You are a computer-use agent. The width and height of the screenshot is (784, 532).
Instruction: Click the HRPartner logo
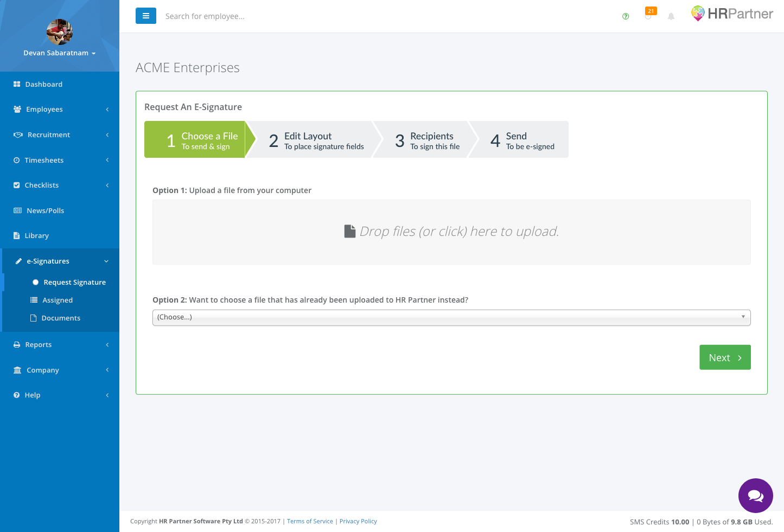tap(732, 14)
